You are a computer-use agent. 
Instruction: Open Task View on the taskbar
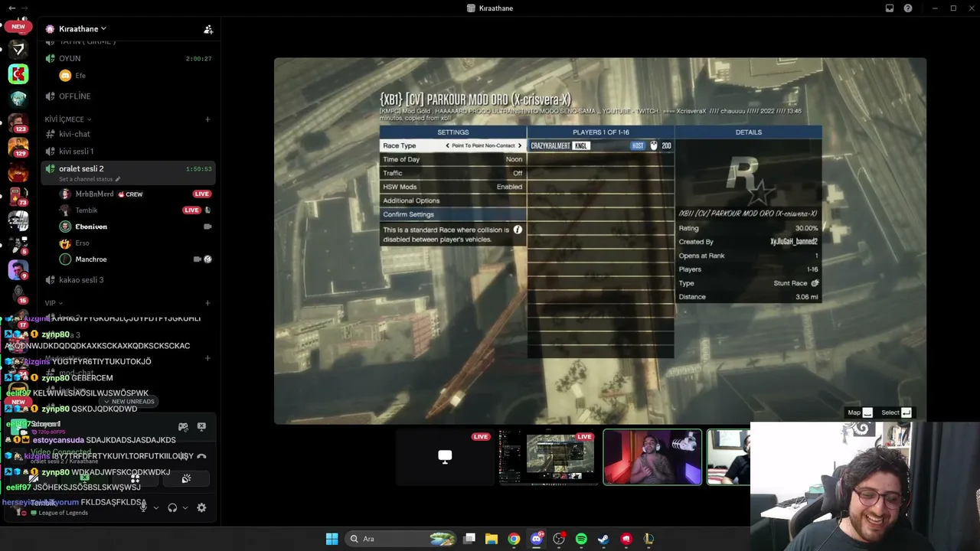469,539
